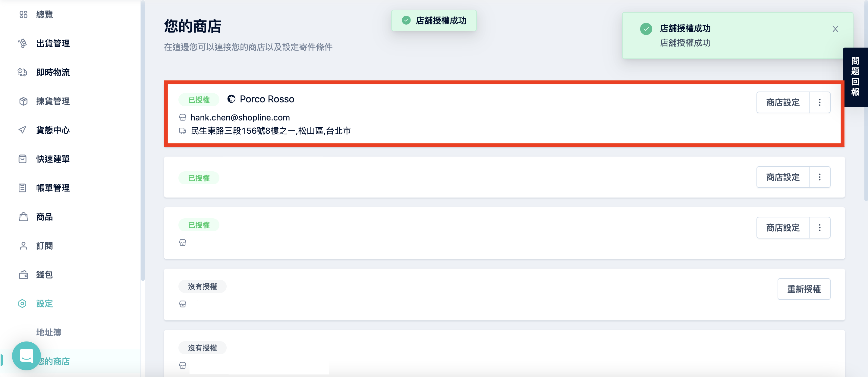Open more options for Porco Rosso store
Image resolution: width=868 pixels, height=377 pixels.
coord(819,102)
